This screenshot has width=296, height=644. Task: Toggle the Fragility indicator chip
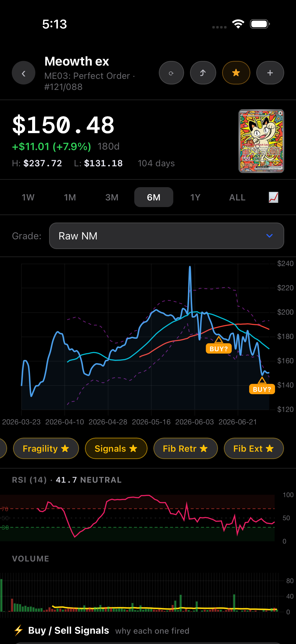(46, 448)
